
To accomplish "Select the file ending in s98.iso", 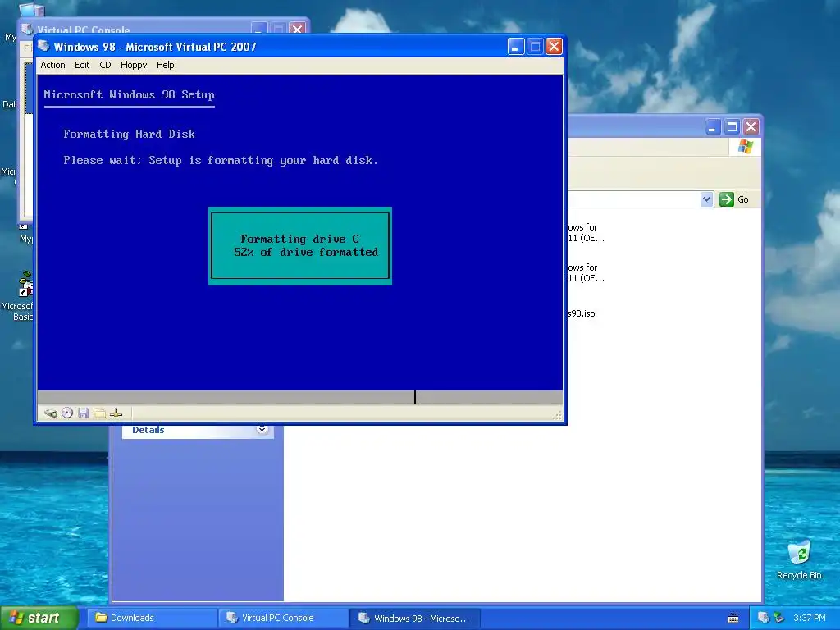I will click(x=582, y=313).
